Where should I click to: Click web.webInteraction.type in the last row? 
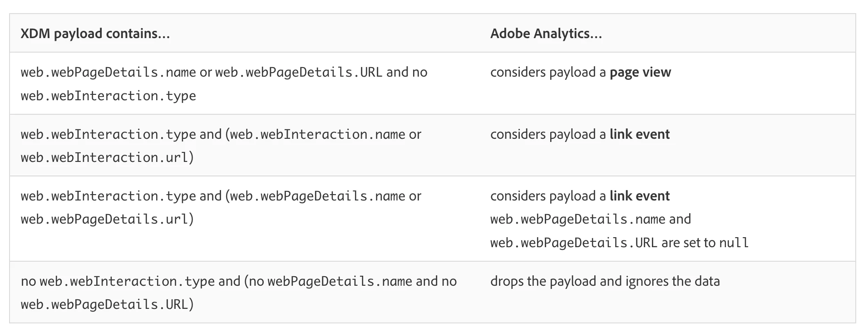[x=127, y=281]
